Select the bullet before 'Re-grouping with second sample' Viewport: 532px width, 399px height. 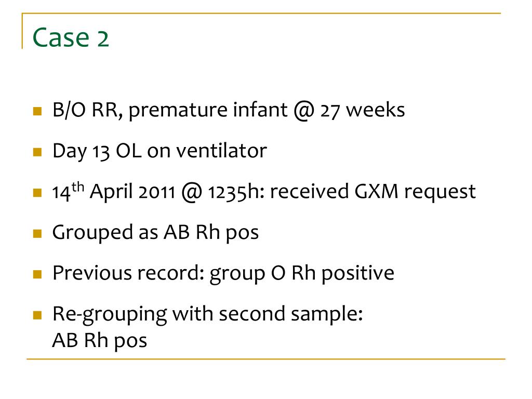tap(37, 315)
